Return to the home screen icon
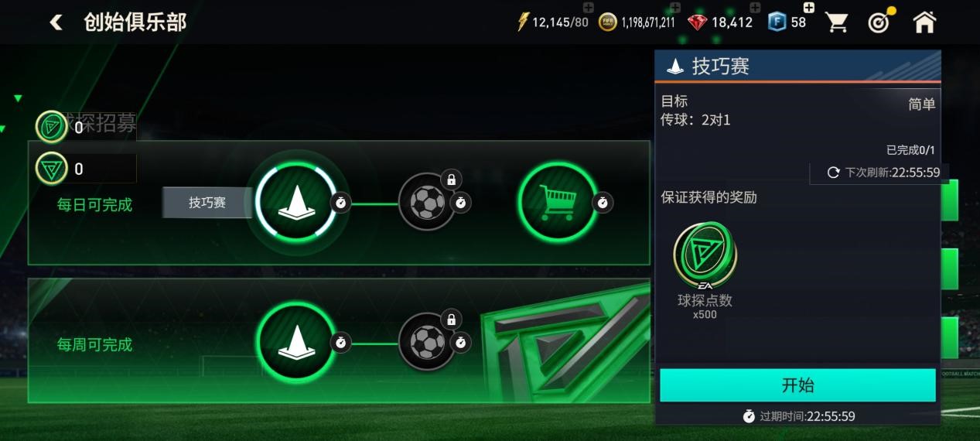Image resolution: width=980 pixels, height=441 pixels. [924, 22]
